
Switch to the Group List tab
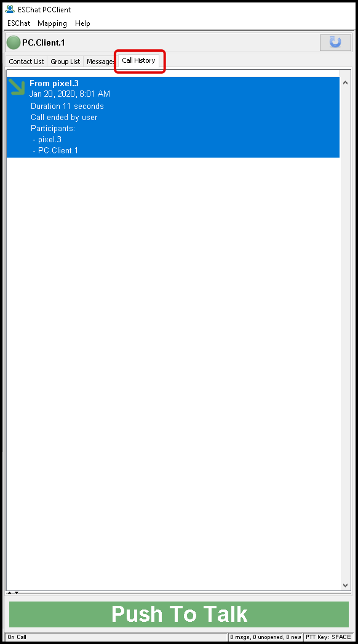[65, 62]
